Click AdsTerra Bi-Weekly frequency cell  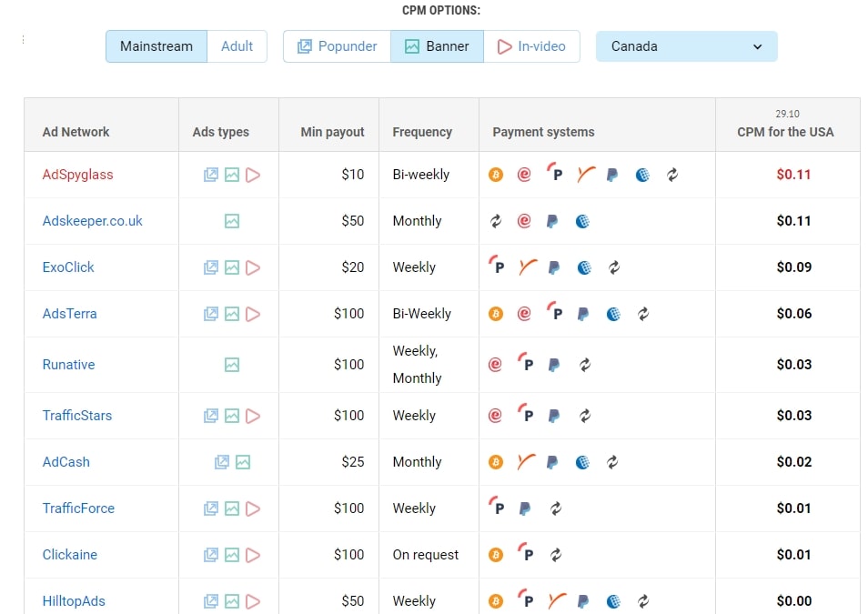click(x=422, y=314)
